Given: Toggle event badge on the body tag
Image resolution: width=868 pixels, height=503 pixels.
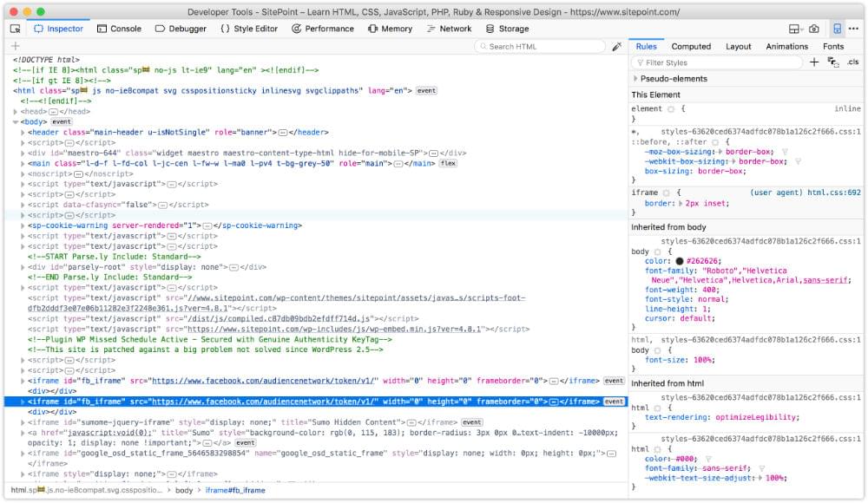Looking at the screenshot, I should coord(62,122).
